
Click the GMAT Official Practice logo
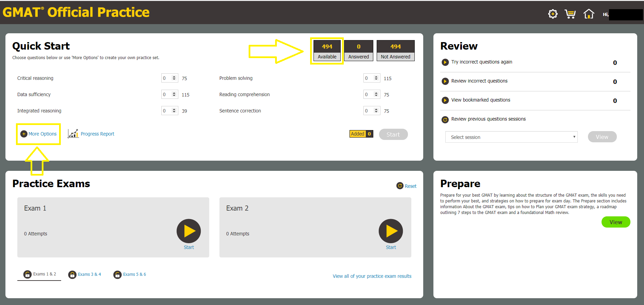[x=76, y=12]
